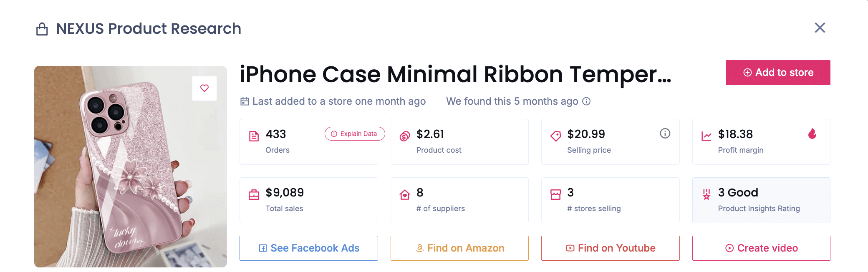868x272 pixels.
Task: Click the Product Insights Rating medal icon
Action: [x=707, y=195]
